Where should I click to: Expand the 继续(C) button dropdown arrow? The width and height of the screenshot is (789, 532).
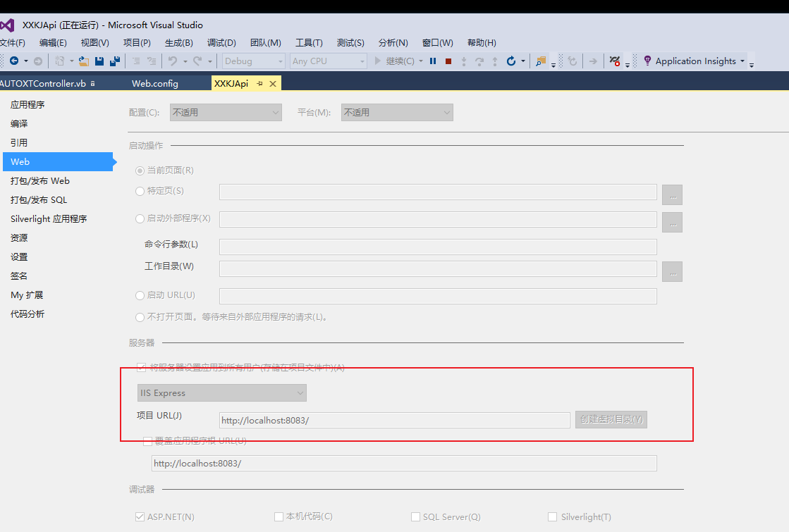click(421, 61)
